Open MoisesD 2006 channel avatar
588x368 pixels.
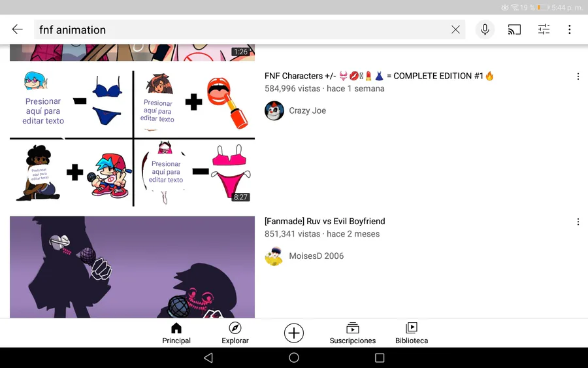[274, 256]
